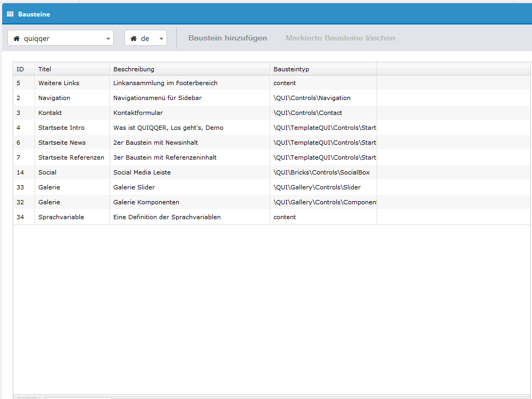532x399 pixels.
Task: Open the de language dropdown arrow
Action: point(162,39)
